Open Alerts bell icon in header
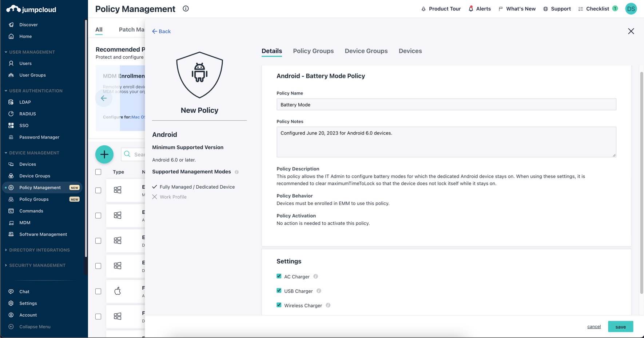Image resolution: width=644 pixels, height=338 pixels. pos(471,9)
